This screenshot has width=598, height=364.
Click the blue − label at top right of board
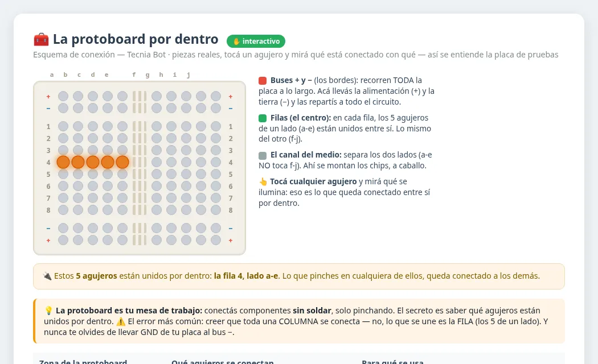(231, 109)
